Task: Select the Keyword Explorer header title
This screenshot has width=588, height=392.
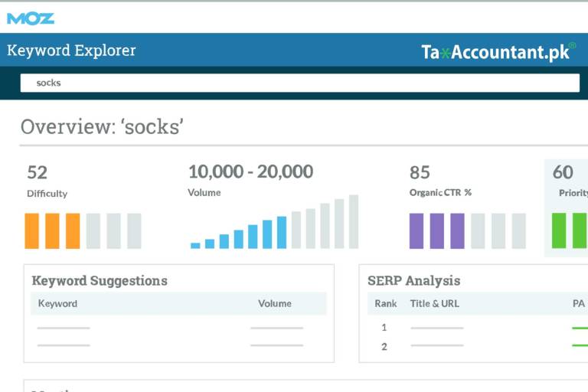Action: coord(71,51)
